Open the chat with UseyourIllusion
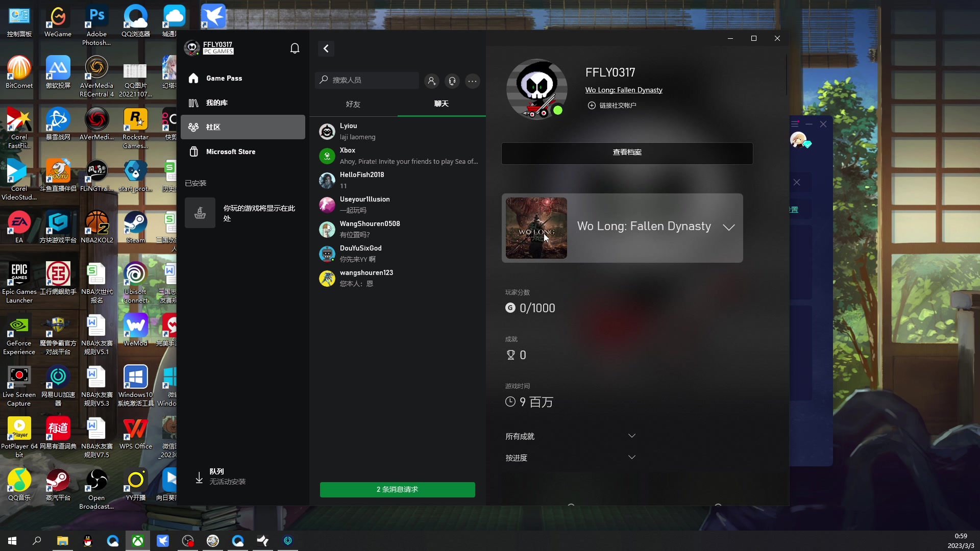 398,205
